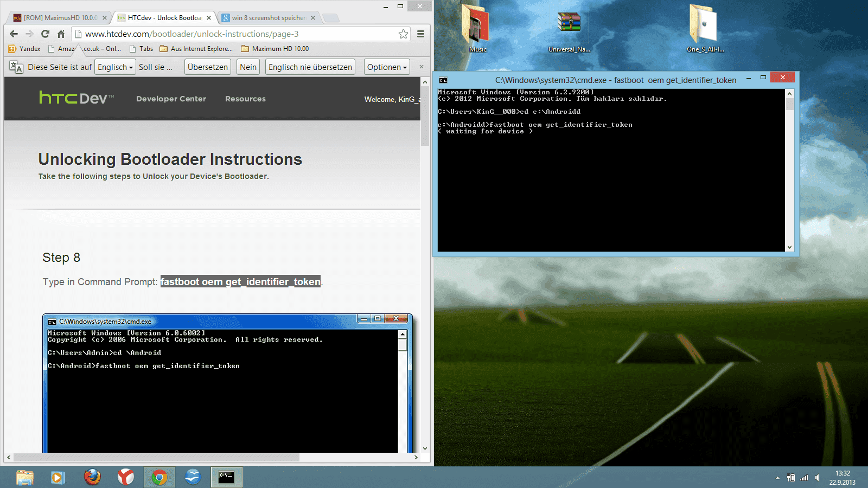Click the translate bar icon
Screen dimensions: 868x488
pyautogui.click(x=16, y=67)
